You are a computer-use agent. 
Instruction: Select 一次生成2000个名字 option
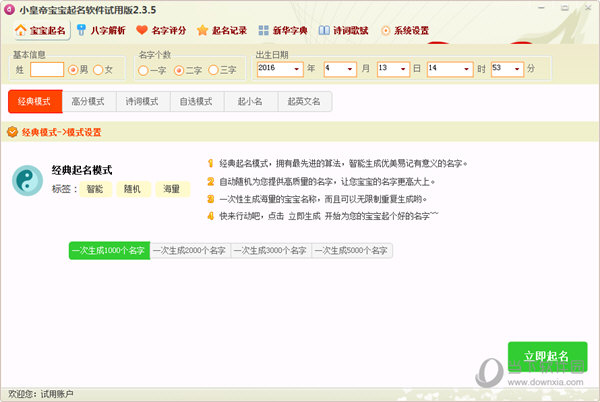pyautogui.click(x=190, y=251)
